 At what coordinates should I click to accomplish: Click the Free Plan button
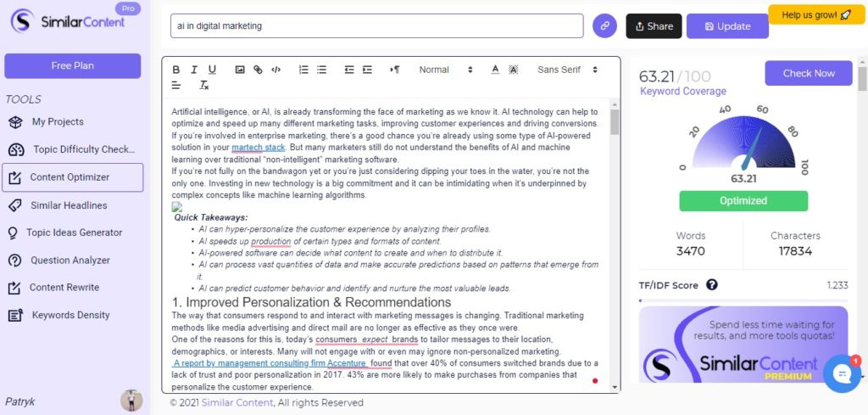tap(73, 65)
